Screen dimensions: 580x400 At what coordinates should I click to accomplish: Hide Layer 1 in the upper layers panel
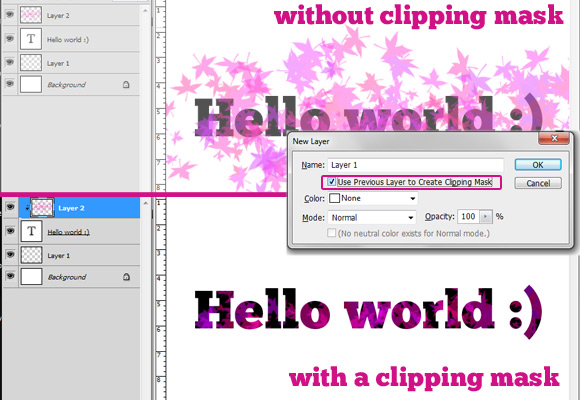[10, 62]
